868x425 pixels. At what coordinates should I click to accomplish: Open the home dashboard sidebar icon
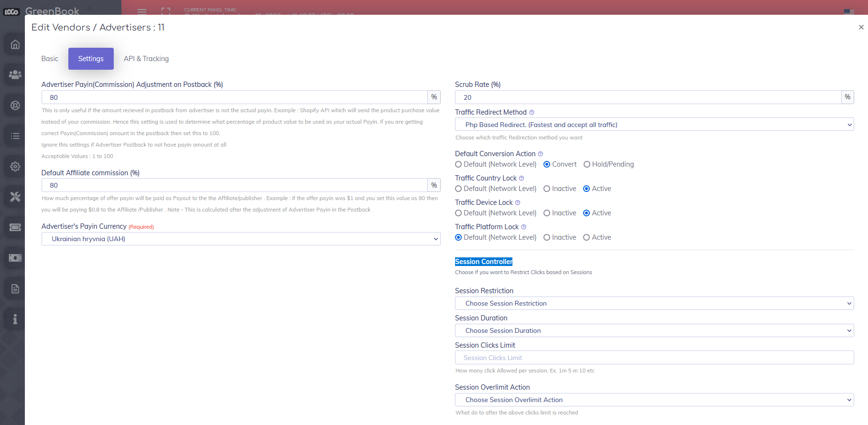(15, 44)
